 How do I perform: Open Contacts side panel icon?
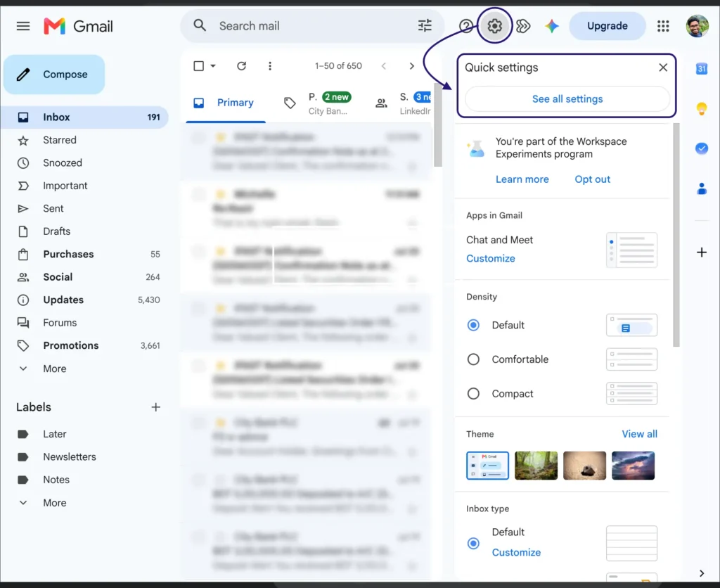[702, 188]
